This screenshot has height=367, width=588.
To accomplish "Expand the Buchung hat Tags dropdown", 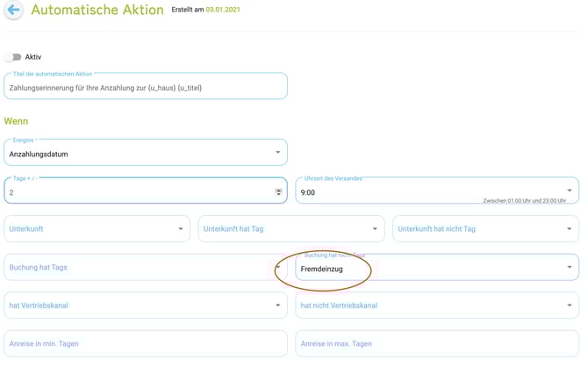I will [x=146, y=267].
